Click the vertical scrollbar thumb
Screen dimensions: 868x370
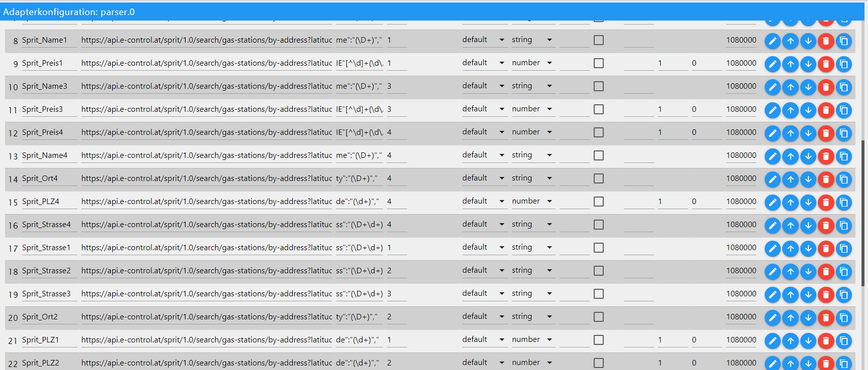pyautogui.click(x=863, y=213)
